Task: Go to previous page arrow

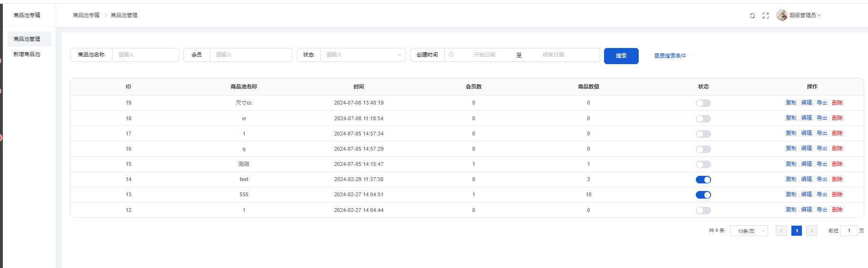Action: tap(781, 231)
